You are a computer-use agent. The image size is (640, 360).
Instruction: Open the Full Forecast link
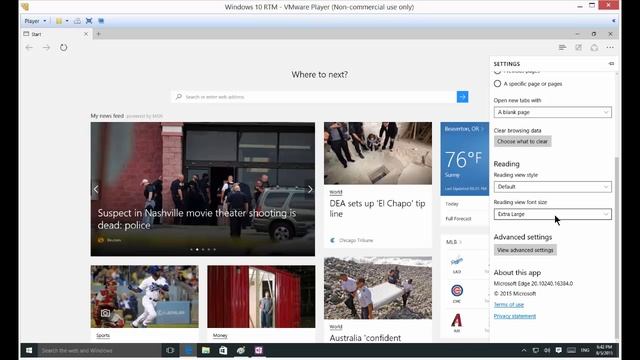tap(458, 219)
